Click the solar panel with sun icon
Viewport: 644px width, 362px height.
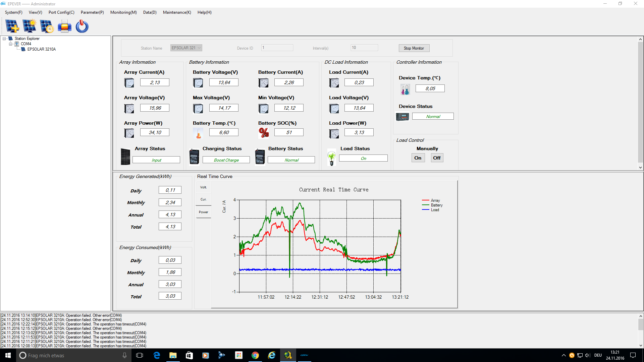[30, 26]
